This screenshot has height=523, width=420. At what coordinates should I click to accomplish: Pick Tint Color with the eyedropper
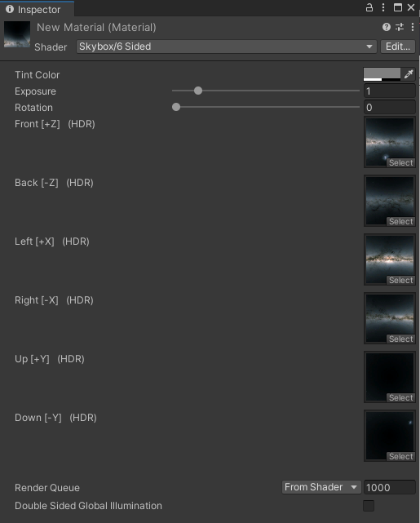tap(409, 74)
